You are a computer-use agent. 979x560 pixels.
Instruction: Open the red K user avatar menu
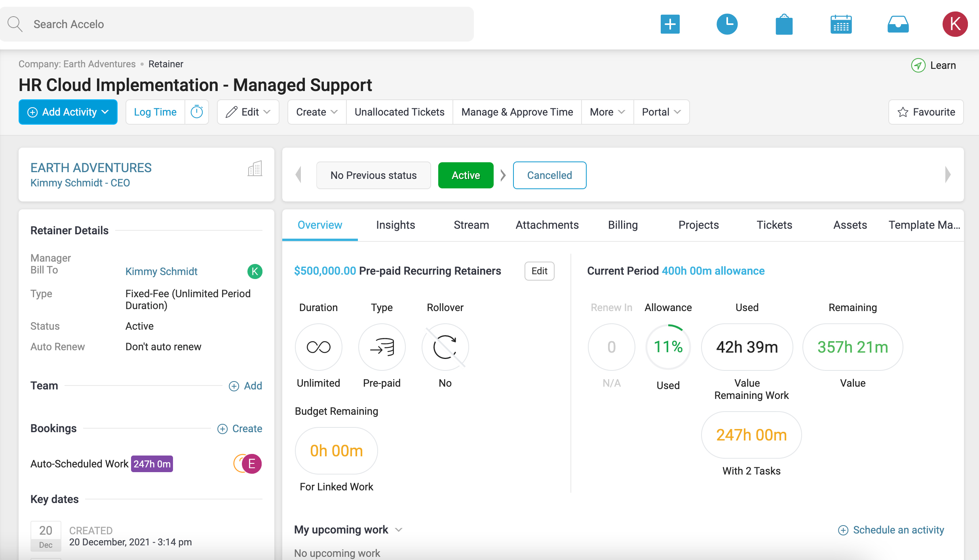pyautogui.click(x=955, y=24)
